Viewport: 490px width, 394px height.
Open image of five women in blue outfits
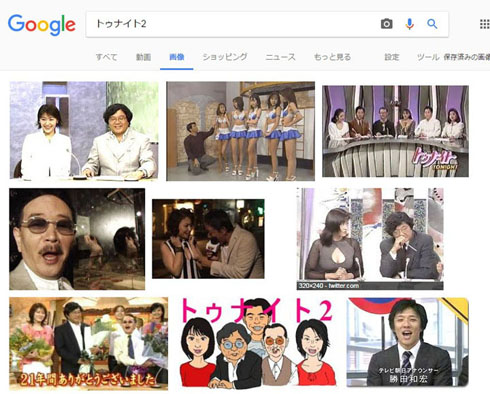[x=240, y=131]
